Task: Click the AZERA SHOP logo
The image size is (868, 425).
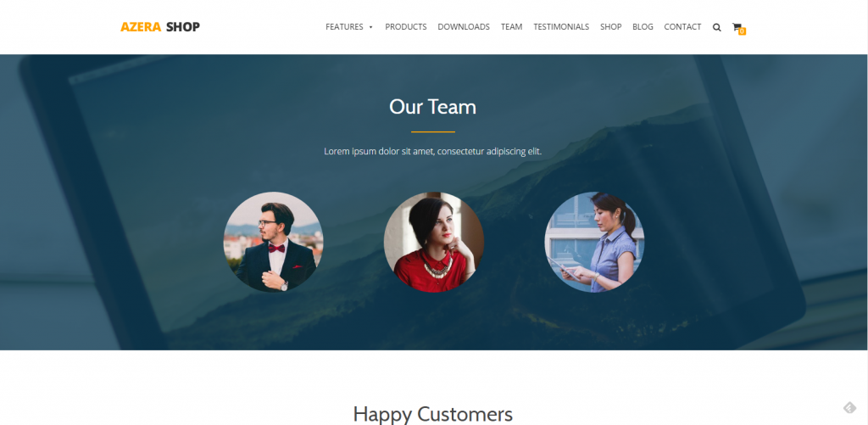Action: 160,26
